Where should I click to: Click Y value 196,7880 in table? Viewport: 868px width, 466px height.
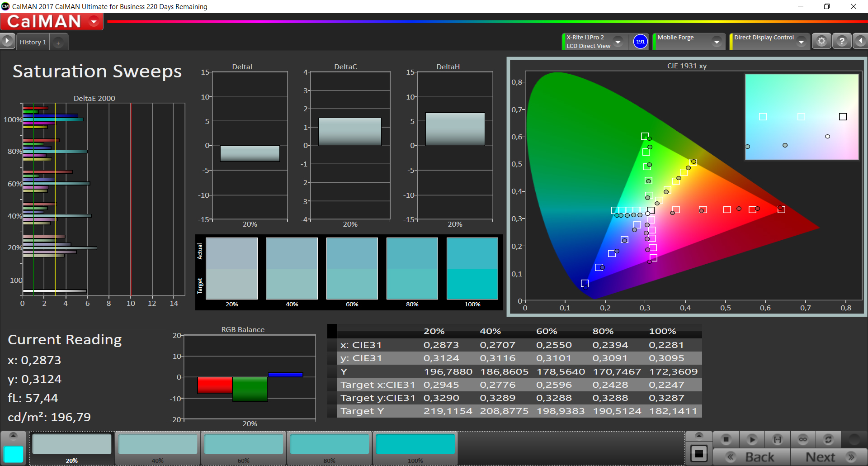[448, 371]
